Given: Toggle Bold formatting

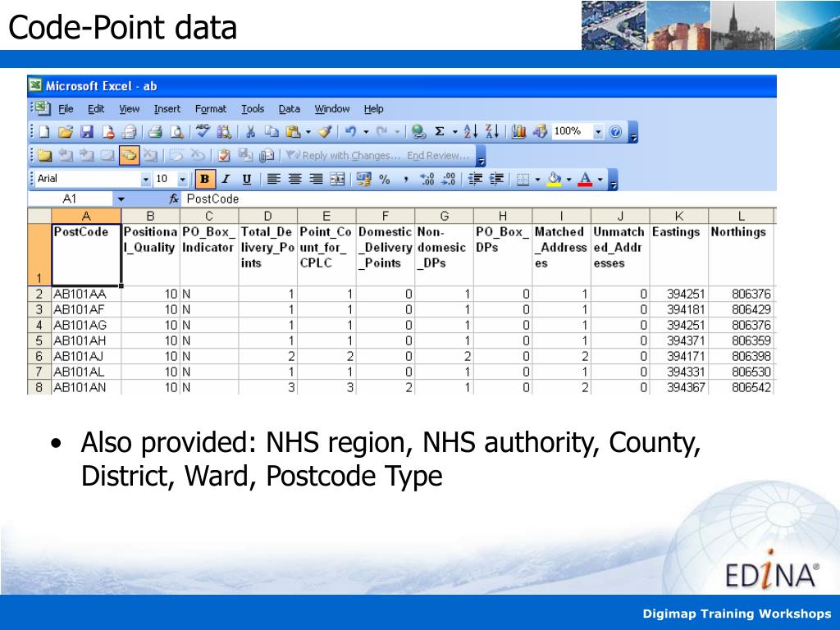Looking at the screenshot, I should (204, 179).
